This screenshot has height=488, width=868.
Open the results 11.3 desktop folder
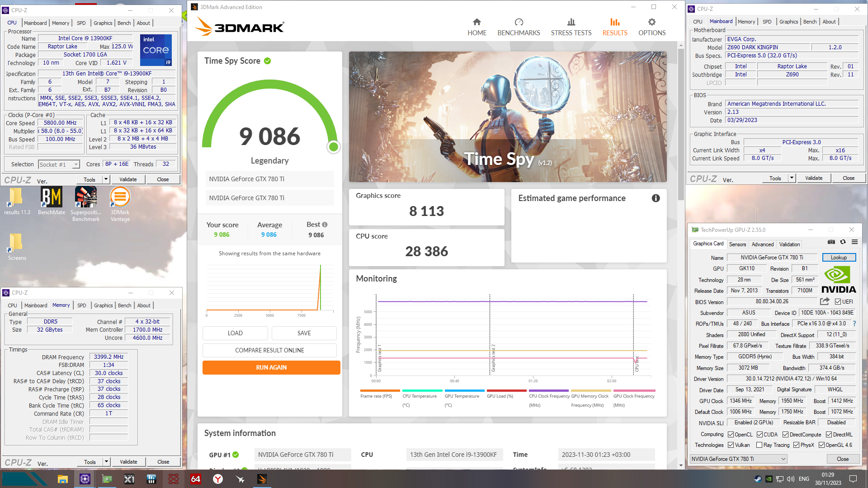pyautogui.click(x=17, y=201)
